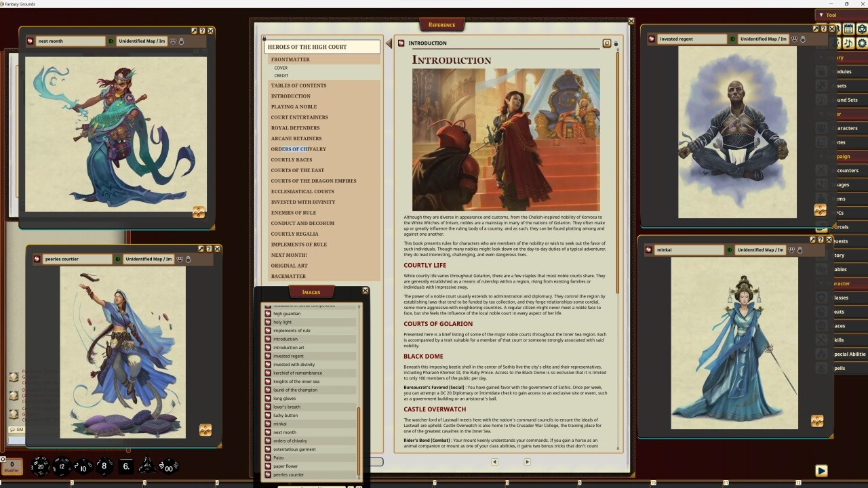Image resolution: width=868 pixels, height=488 pixels.
Task: Go to the next reference page with the right arrow
Action: [527, 462]
